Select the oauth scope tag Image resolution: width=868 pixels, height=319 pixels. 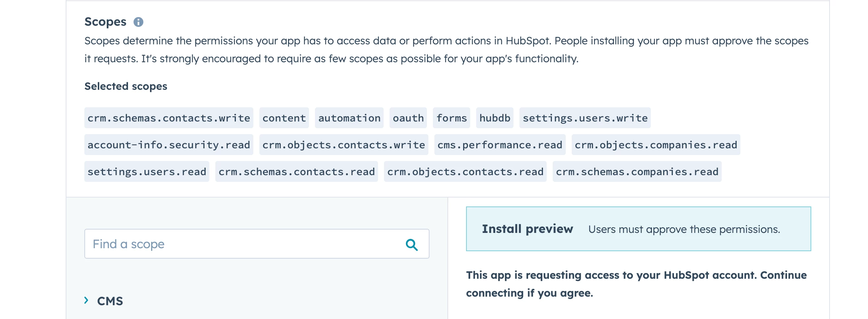[x=408, y=118]
